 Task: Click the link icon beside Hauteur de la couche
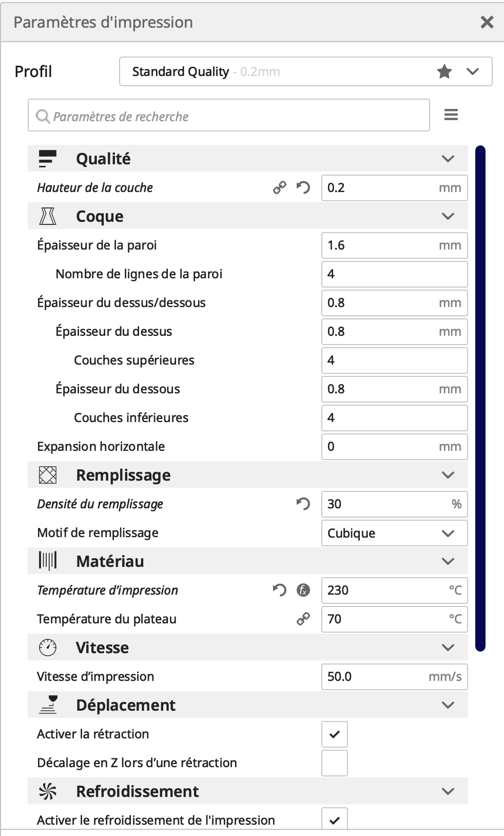point(280,188)
